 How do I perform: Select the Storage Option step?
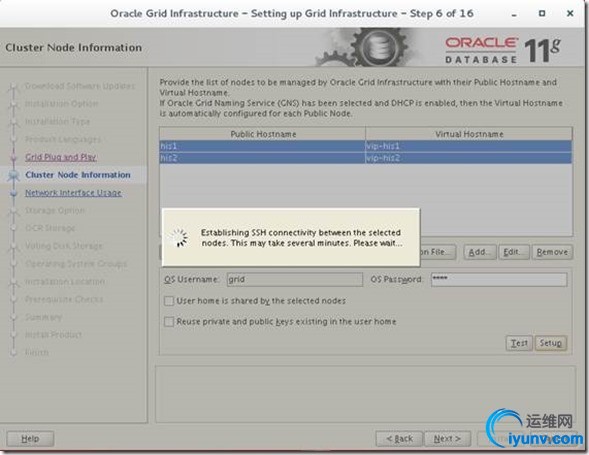pyautogui.click(x=55, y=210)
